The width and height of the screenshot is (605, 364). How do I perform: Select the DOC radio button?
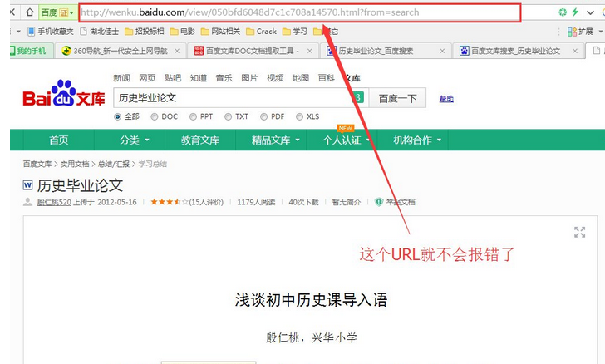coord(155,116)
